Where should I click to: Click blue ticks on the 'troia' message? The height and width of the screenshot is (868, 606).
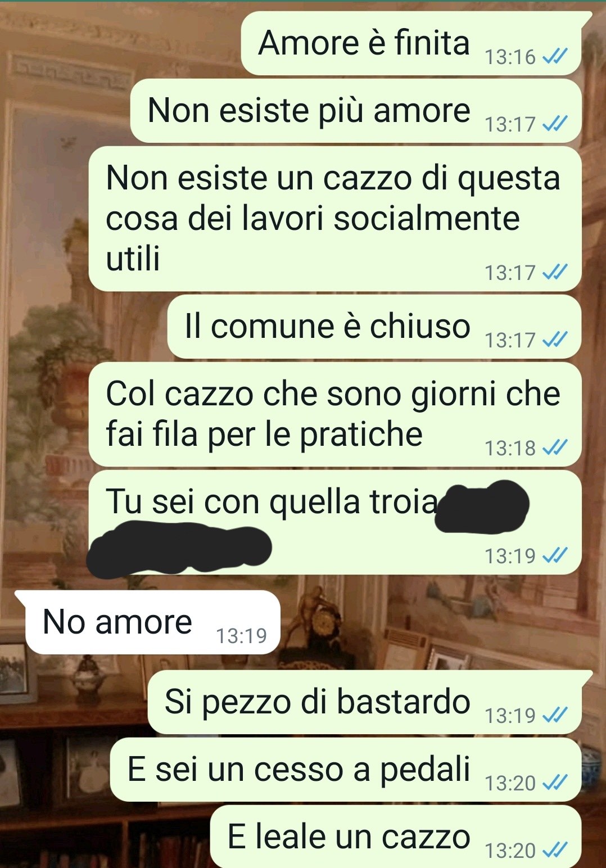pos(555,555)
